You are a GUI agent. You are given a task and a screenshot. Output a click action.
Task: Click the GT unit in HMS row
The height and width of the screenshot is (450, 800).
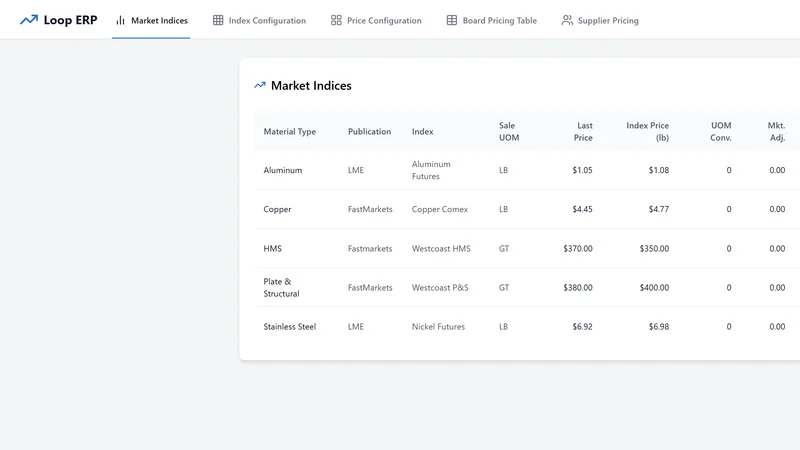(504, 248)
